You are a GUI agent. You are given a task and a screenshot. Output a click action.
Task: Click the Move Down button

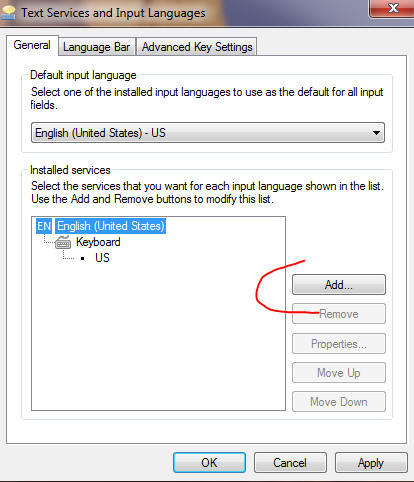pos(339,402)
